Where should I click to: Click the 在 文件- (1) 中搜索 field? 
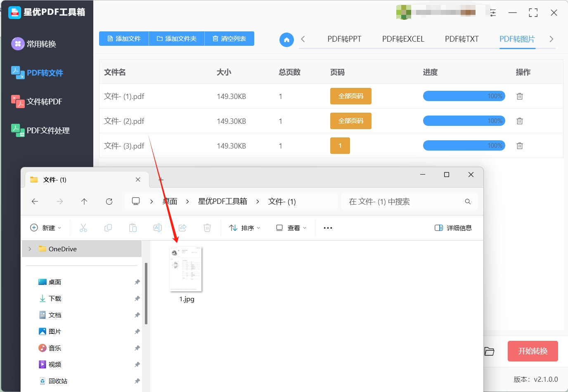409,201
